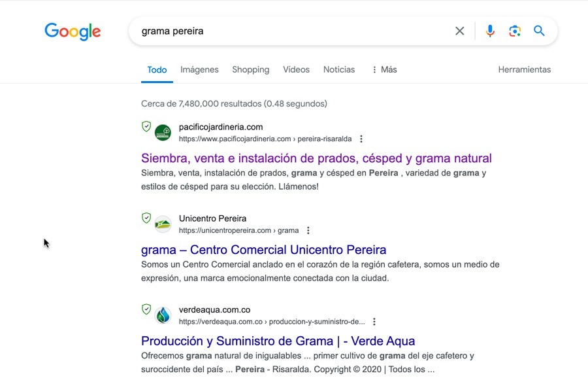Click the green shield icon beside Unicentro Pereira
Viewport: 588px width, 382px height.
[x=146, y=218]
